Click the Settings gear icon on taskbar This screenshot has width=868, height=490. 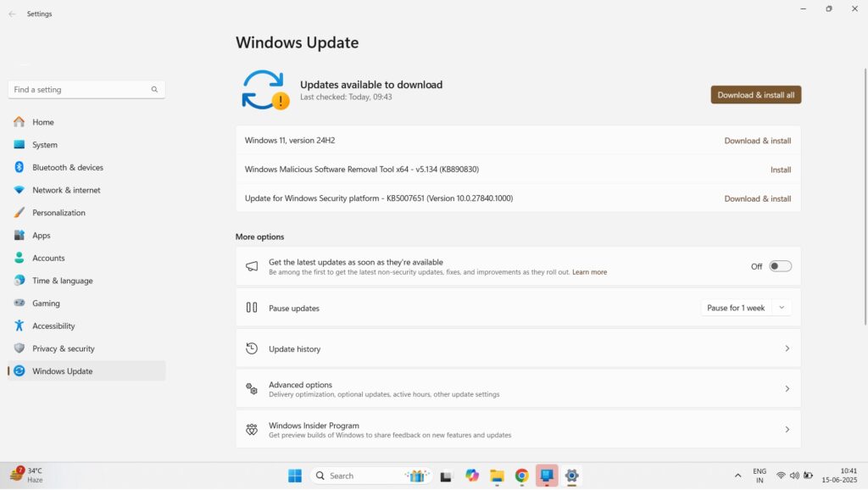tap(572, 476)
